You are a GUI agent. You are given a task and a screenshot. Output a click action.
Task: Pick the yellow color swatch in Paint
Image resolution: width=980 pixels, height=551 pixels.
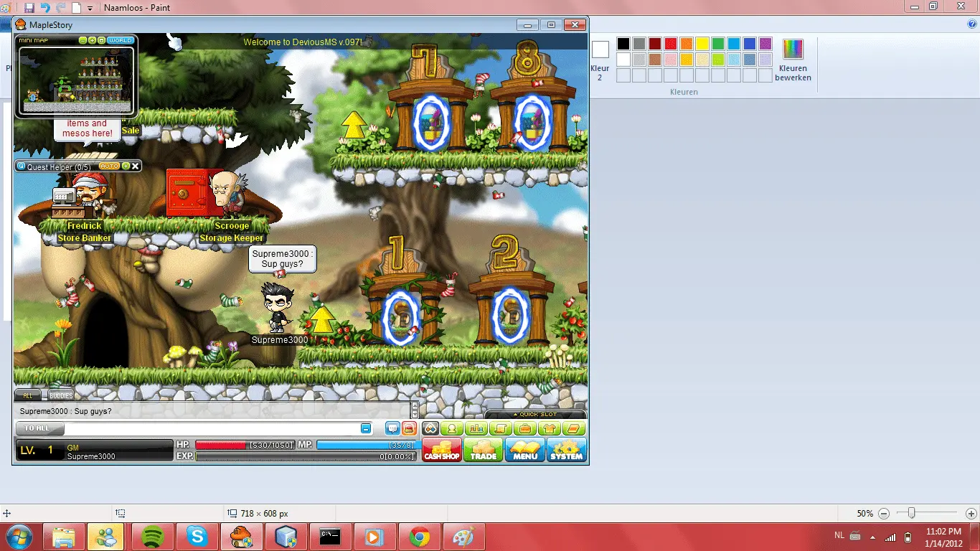point(702,44)
